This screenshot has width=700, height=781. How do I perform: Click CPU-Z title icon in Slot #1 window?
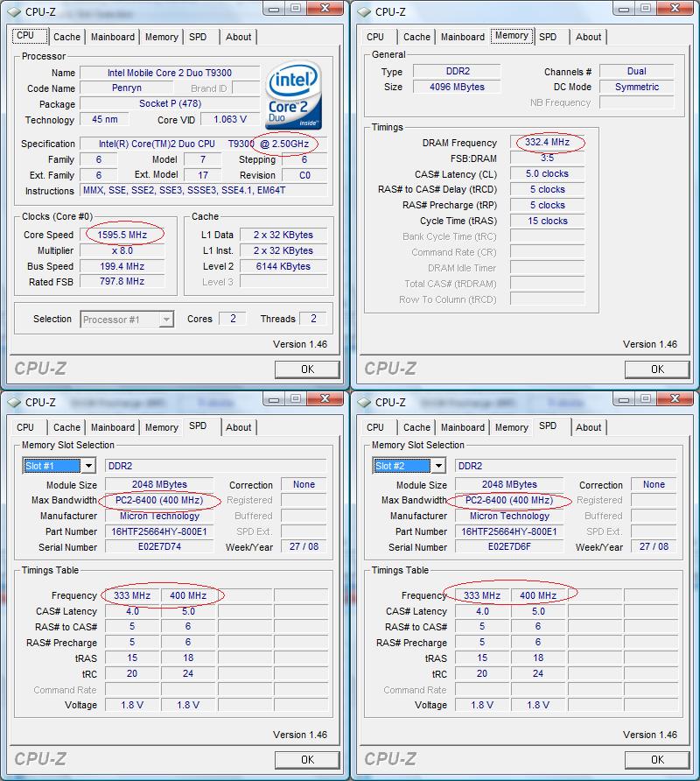(x=14, y=403)
